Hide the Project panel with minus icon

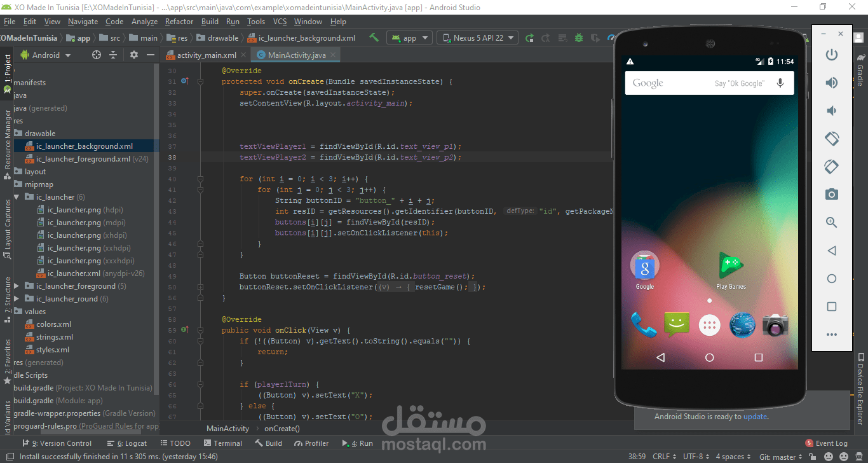click(x=151, y=55)
